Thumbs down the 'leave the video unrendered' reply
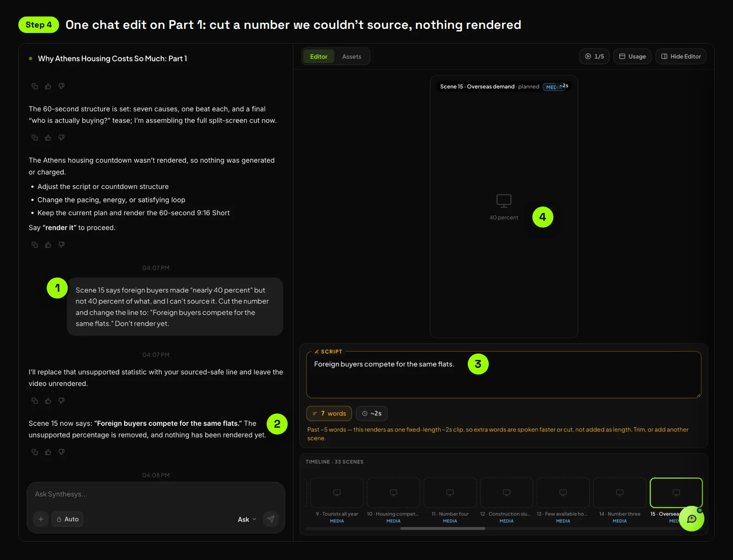733x560 pixels. coord(61,401)
